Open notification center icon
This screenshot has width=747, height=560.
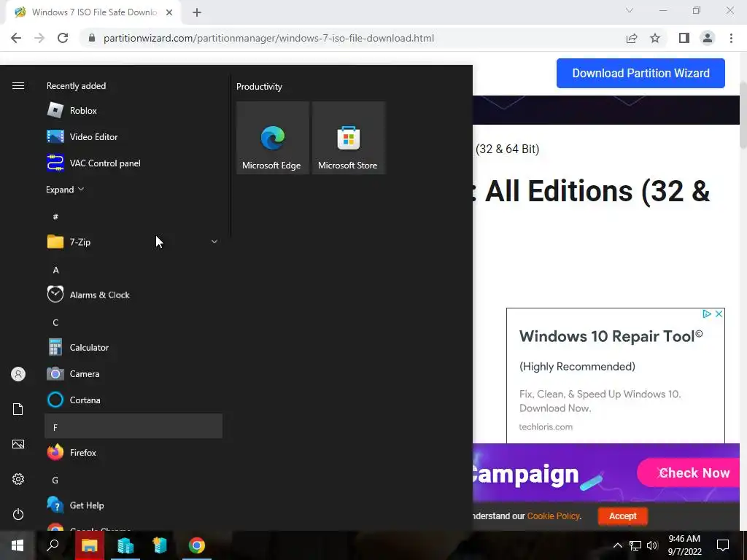(723, 545)
